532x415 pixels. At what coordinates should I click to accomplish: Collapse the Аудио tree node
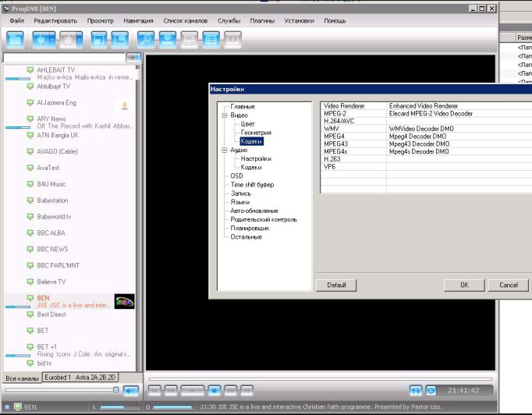click(224, 150)
